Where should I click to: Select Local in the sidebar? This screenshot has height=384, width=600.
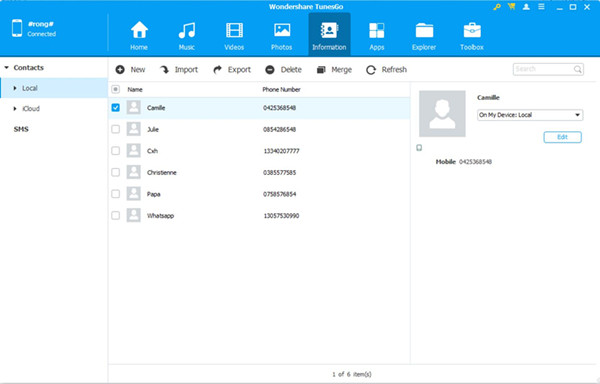(54, 88)
